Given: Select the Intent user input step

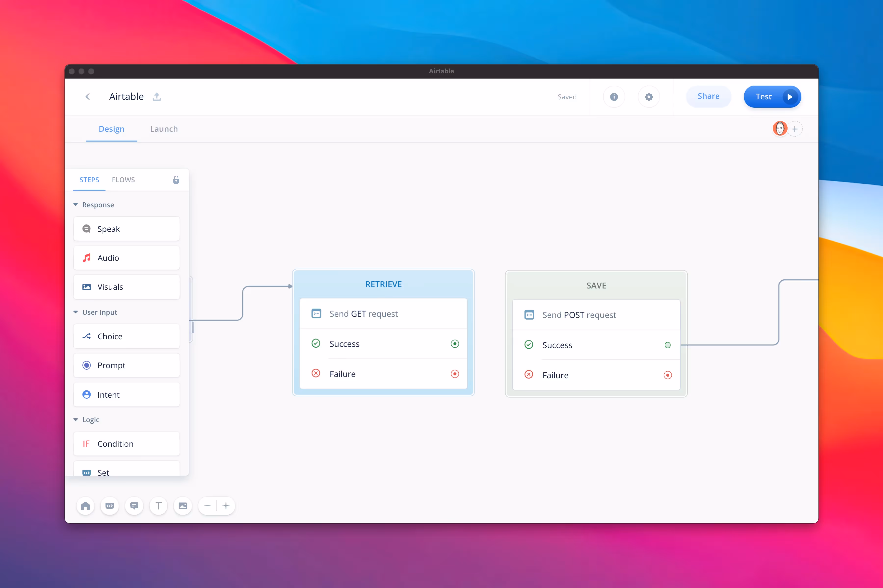Looking at the screenshot, I should [x=126, y=394].
